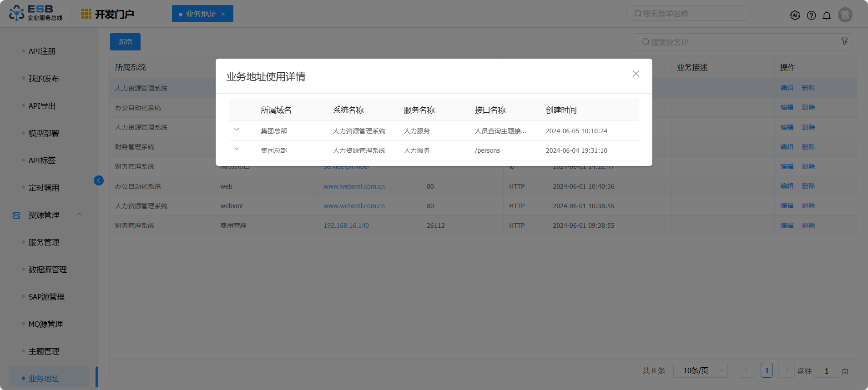Collapse the sidebar with the arrow button
The width and height of the screenshot is (868, 390).
pos(98,180)
